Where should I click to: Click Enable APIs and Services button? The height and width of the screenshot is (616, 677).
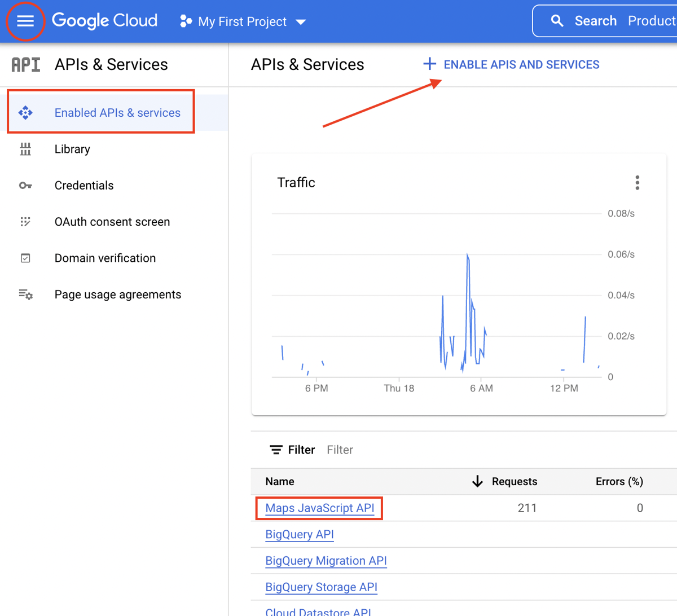(x=511, y=65)
